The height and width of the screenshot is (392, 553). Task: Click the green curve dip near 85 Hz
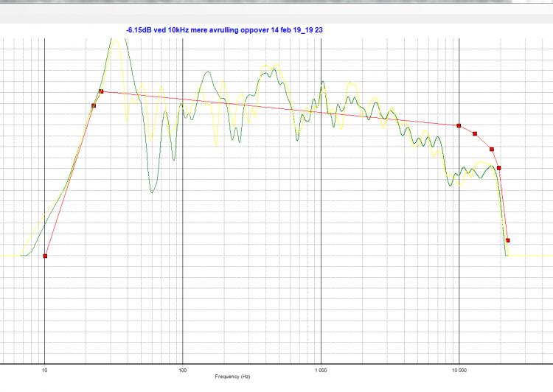click(173, 160)
